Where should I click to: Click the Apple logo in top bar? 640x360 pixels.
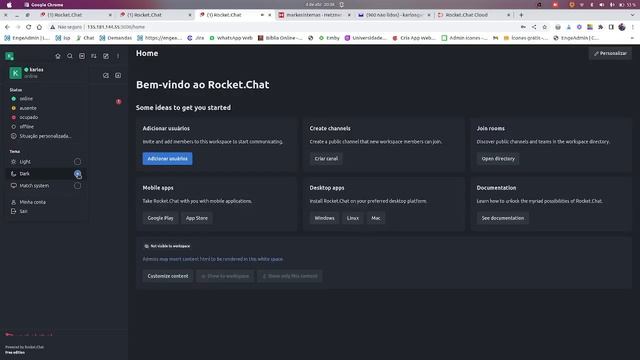[x=9, y=5]
